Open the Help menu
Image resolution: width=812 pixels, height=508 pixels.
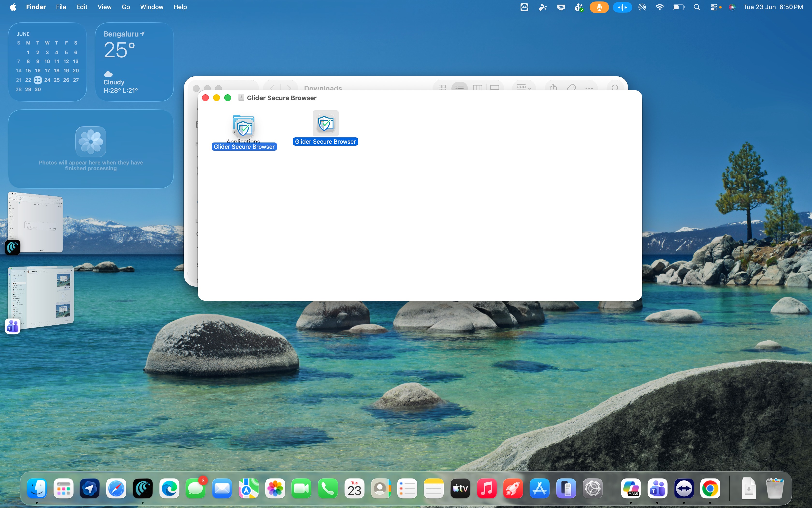180,7
